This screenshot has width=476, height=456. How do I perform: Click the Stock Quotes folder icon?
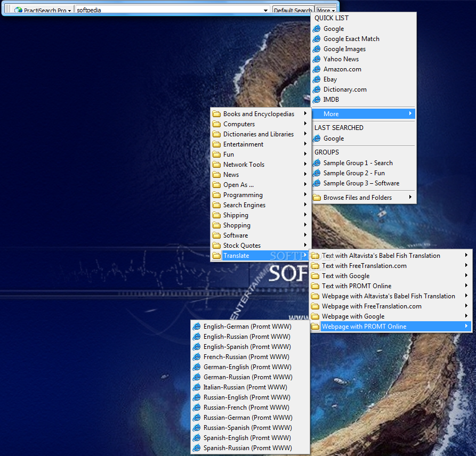click(x=216, y=246)
